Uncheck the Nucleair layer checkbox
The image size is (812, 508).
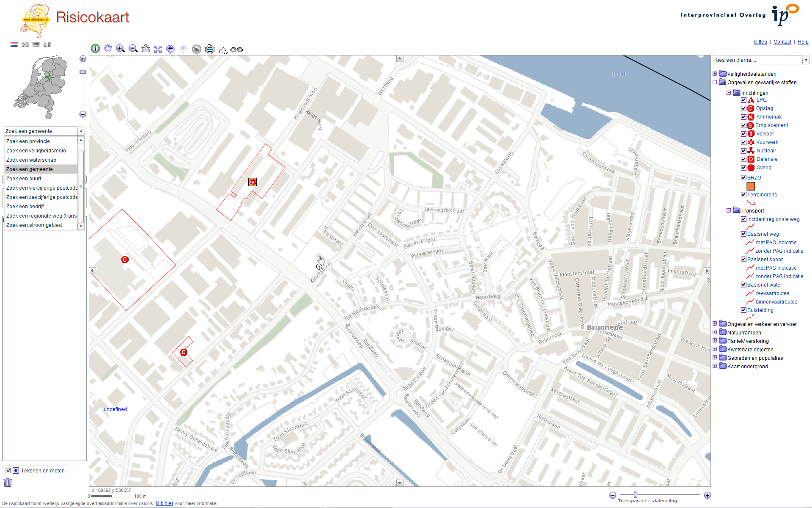[x=743, y=151]
